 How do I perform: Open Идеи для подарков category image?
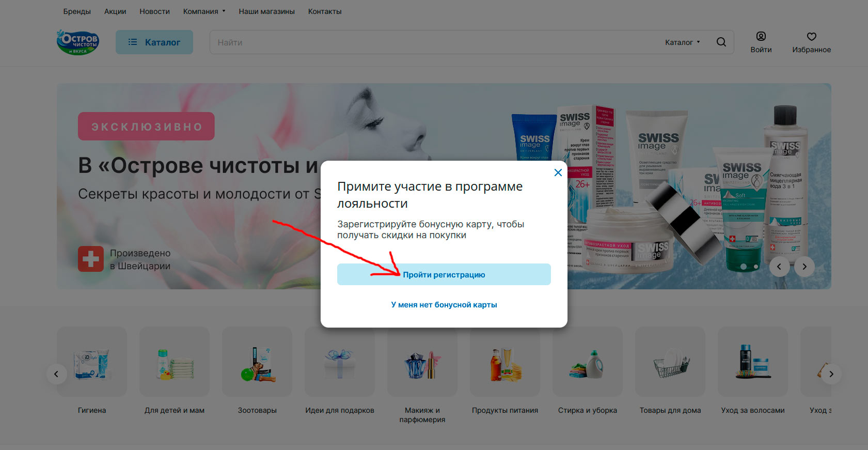click(x=340, y=362)
